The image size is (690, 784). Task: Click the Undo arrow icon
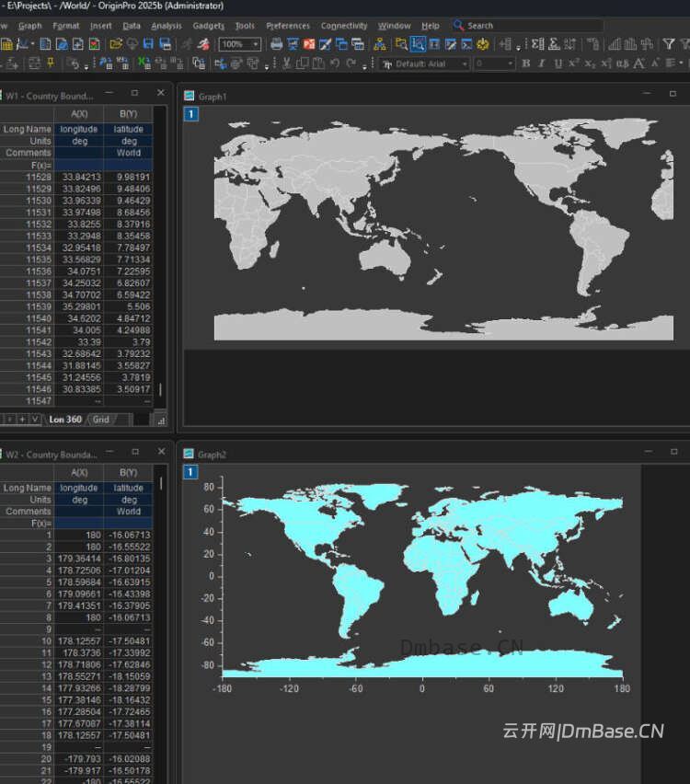pyautogui.click(x=335, y=63)
